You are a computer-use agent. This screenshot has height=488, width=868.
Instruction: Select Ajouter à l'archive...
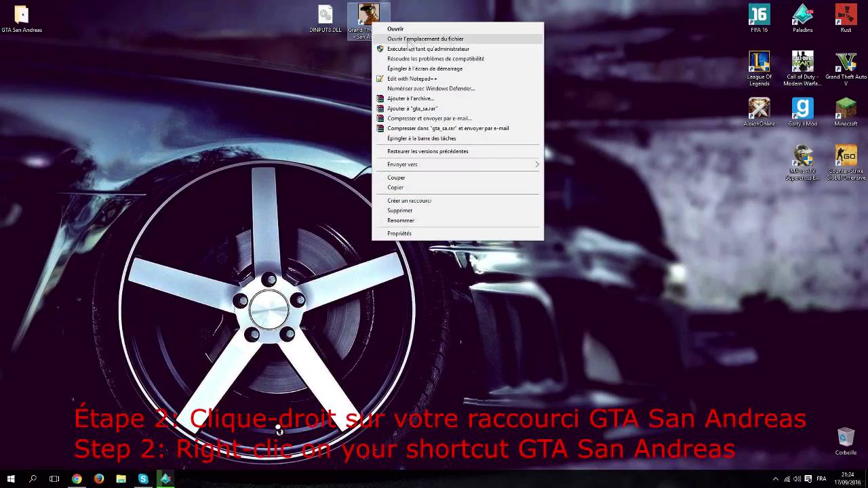458,98
